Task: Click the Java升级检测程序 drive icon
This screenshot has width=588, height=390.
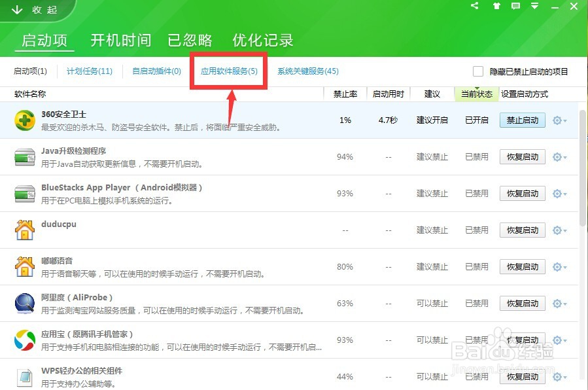Action: point(25,158)
